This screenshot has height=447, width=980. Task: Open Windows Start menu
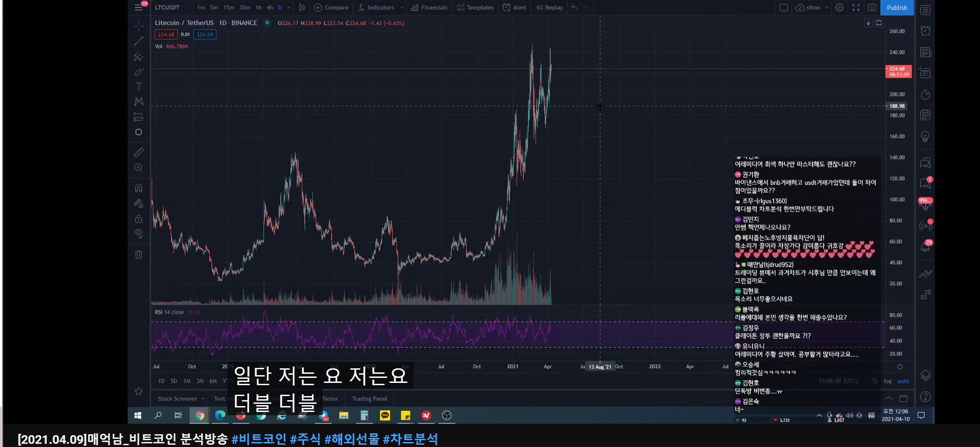(138, 415)
